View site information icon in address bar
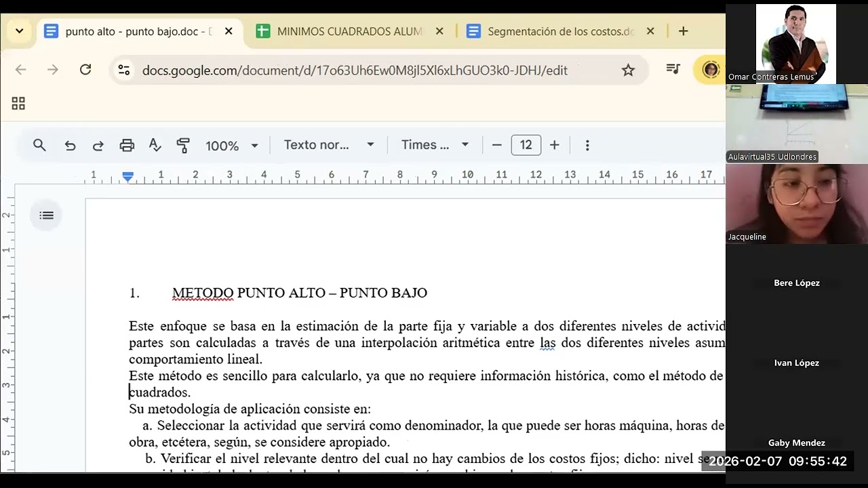The width and height of the screenshot is (868, 488). pyautogui.click(x=123, y=70)
